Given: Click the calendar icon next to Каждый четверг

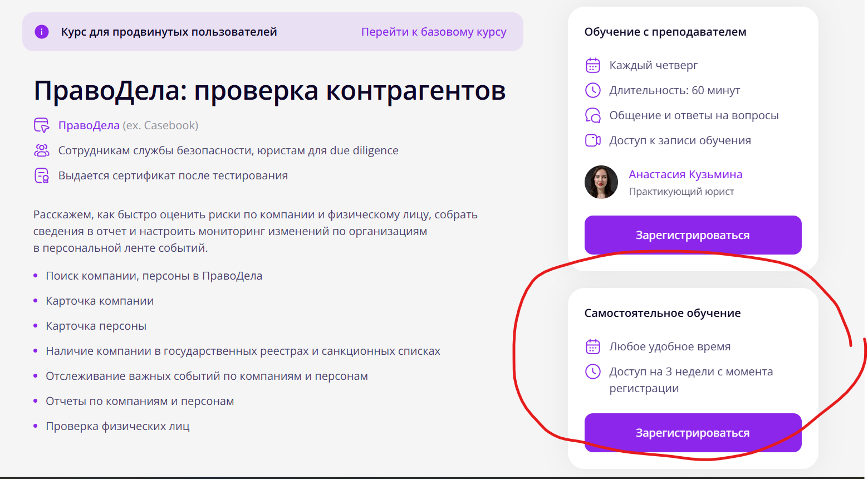Looking at the screenshot, I should pyautogui.click(x=593, y=65).
